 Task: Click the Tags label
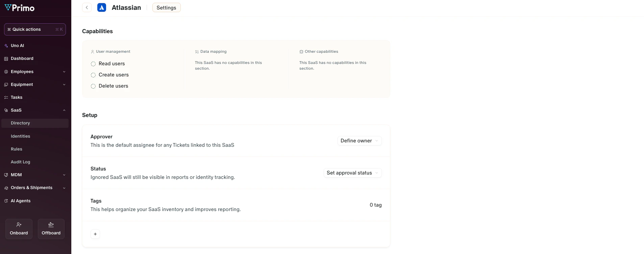tap(96, 201)
